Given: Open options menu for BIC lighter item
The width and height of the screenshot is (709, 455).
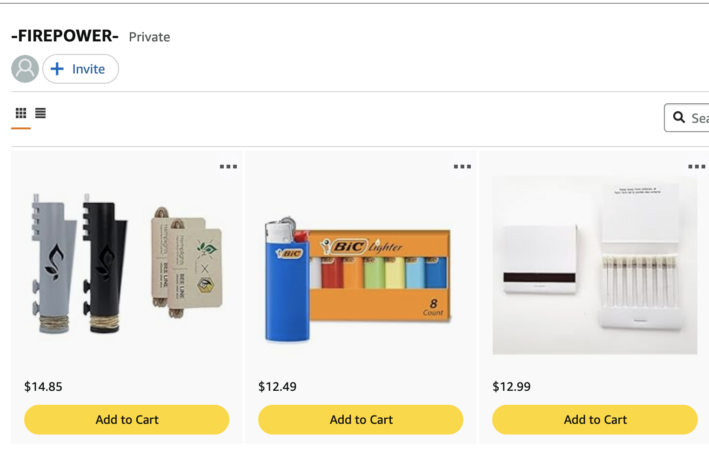Looking at the screenshot, I should point(462,167).
